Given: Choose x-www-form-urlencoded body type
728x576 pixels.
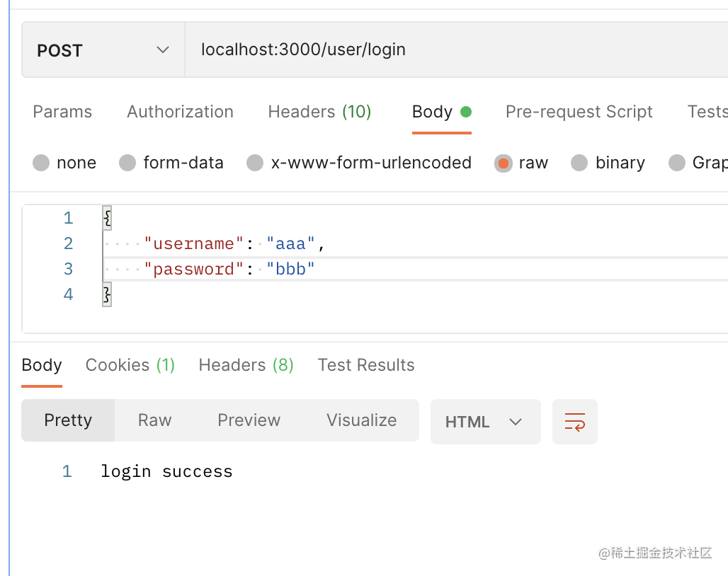Looking at the screenshot, I should 255,163.
